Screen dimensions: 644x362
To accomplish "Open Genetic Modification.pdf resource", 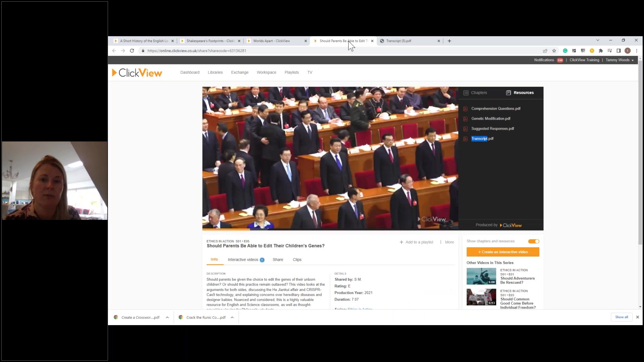I will click(x=491, y=119).
